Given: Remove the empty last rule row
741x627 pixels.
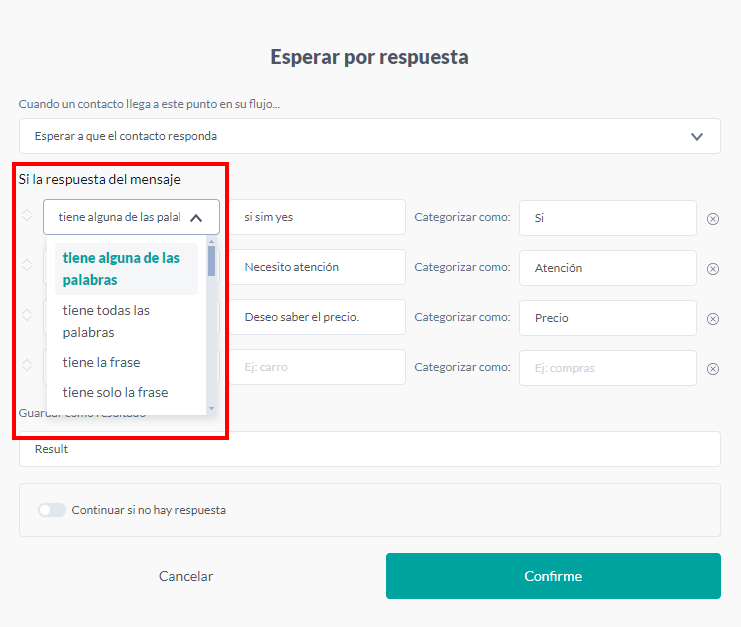Looking at the screenshot, I should [713, 369].
